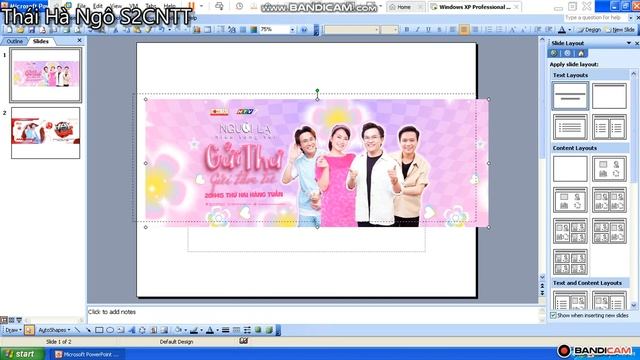Expand the Fill Color dropdown arrow
This screenshot has height=360, width=640.
click(185, 330)
